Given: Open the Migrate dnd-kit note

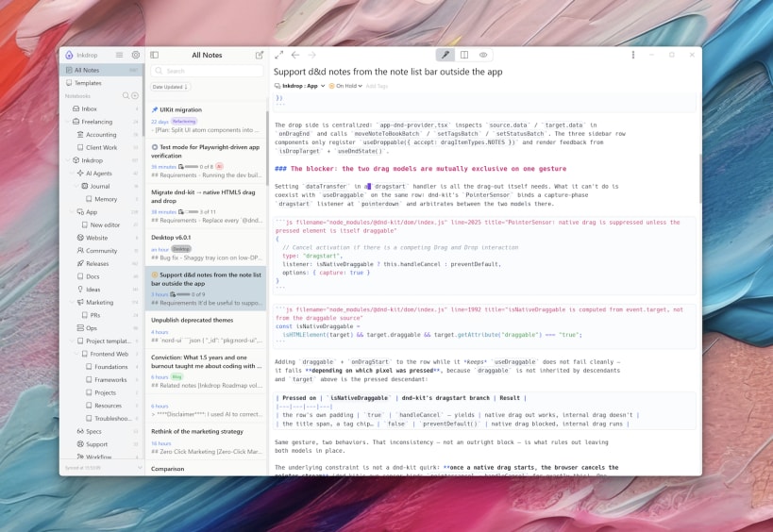Looking at the screenshot, I should [x=206, y=207].
